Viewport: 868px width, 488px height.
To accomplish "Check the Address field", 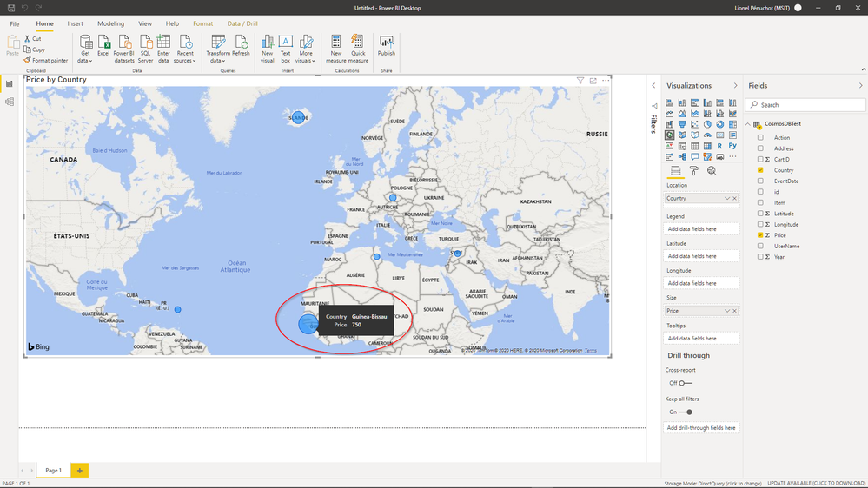I will (760, 148).
